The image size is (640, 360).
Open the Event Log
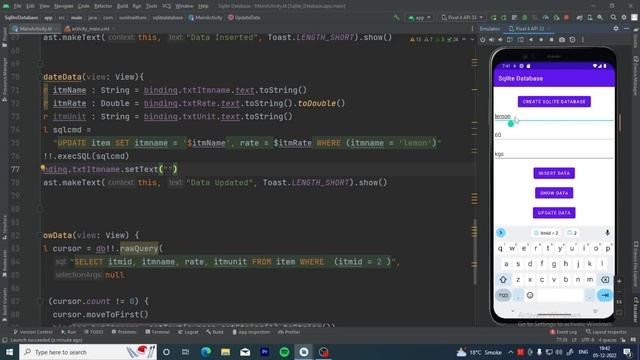[x=564, y=332]
